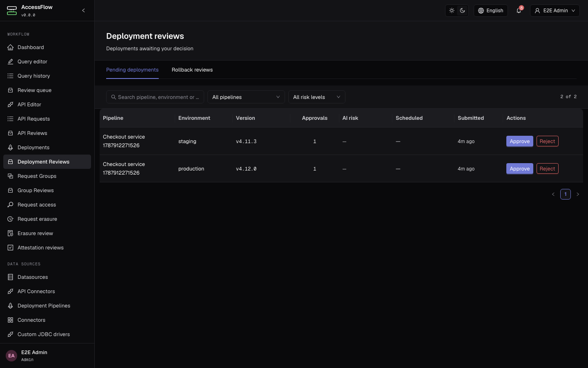
Task: Approve the staging v4.11.3 deployment
Action: [x=520, y=141]
